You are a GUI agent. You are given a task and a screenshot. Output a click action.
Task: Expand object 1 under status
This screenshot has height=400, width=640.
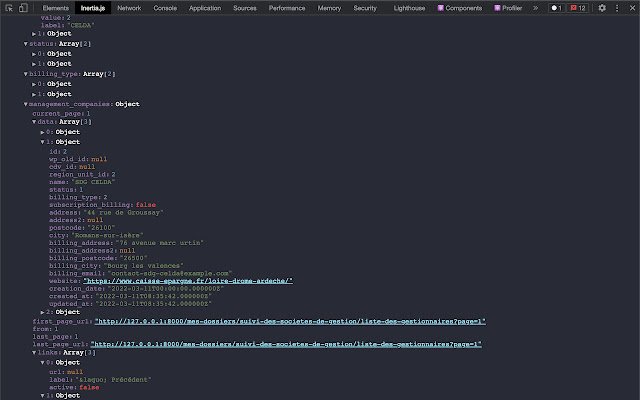(x=34, y=64)
